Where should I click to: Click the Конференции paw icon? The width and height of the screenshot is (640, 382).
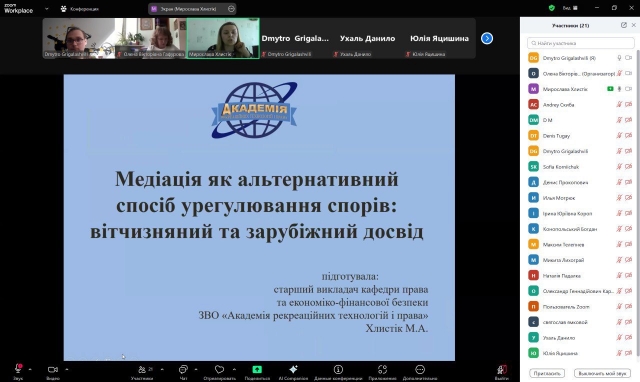click(x=64, y=9)
